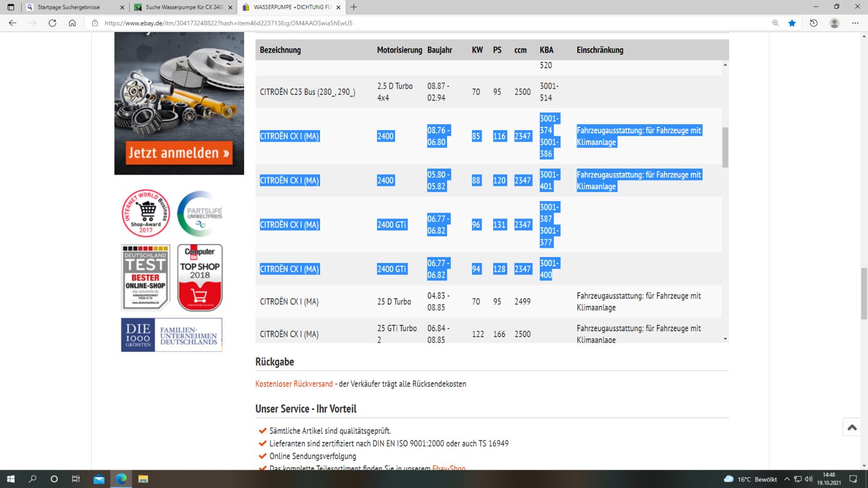The width and height of the screenshot is (868, 488).
Task: Open a new browser tab
Action: (x=354, y=7)
